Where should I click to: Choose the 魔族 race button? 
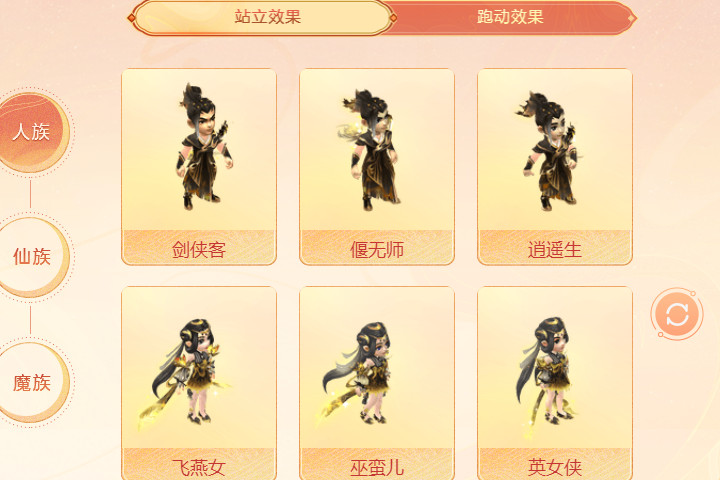point(31,383)
